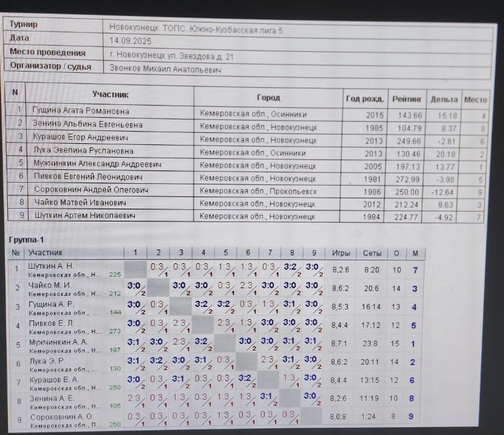Click the Город column header
The height and width of the screenshot is (435, 504).
[x=268, y=97]
